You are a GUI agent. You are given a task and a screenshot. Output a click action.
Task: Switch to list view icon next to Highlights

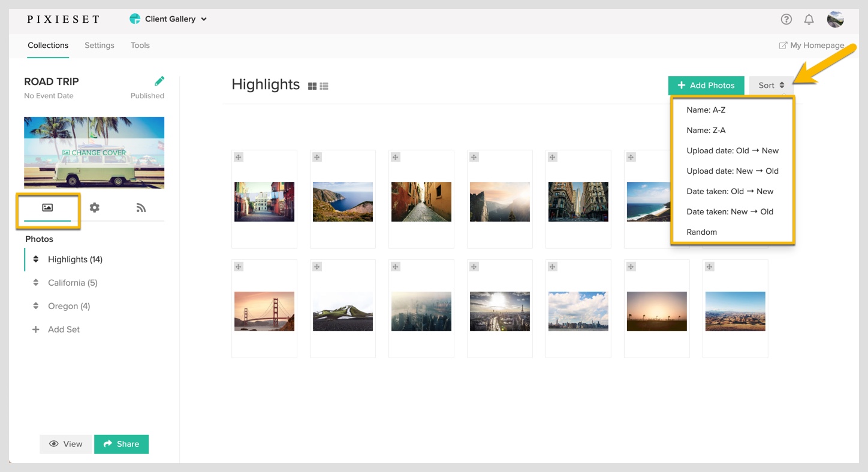(x=324, y=86)
